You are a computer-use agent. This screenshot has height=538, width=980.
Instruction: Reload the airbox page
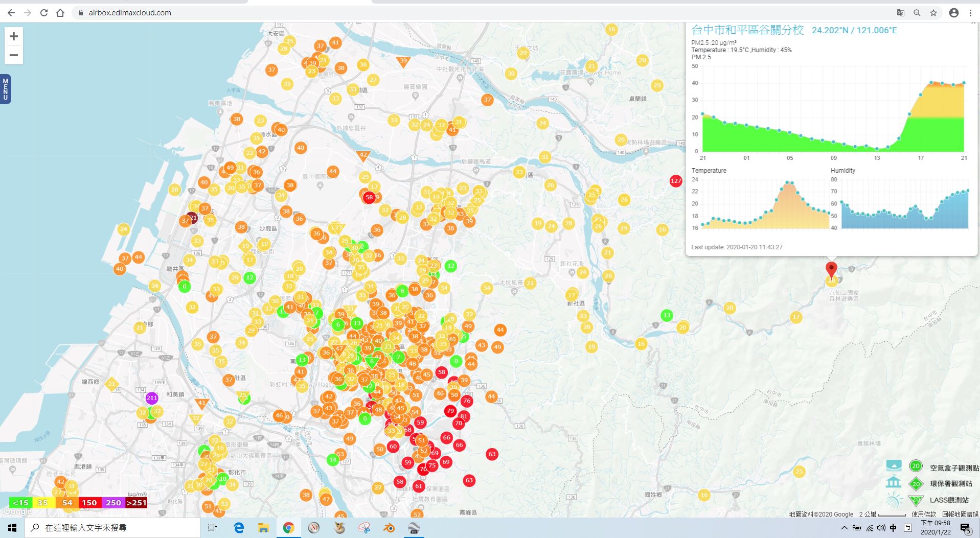[44, 13]
